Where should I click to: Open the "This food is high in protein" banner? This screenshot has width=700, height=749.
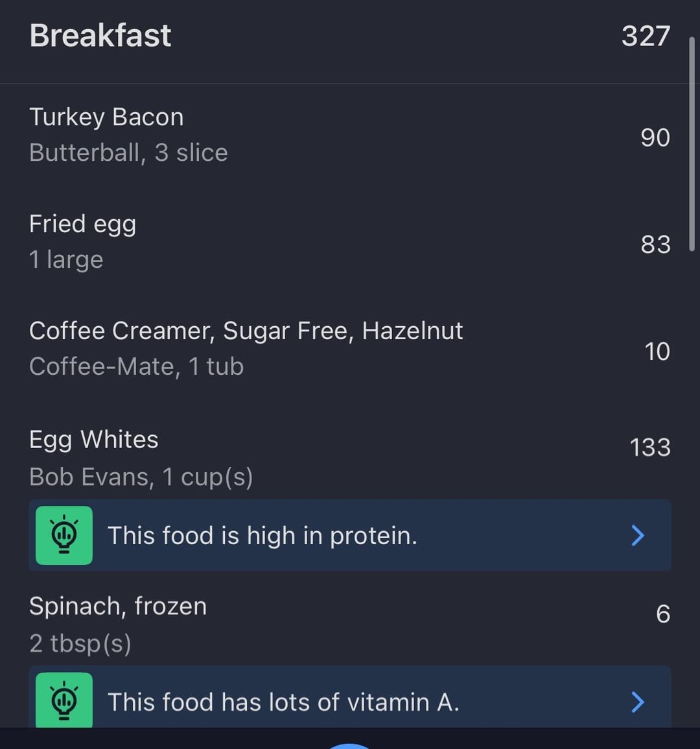pyautogui.click(x=350, y=535)
